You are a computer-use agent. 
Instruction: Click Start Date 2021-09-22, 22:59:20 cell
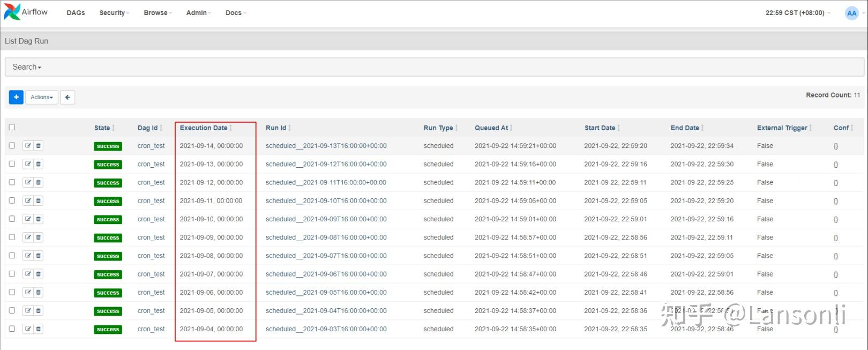click(x=616, y=146)
